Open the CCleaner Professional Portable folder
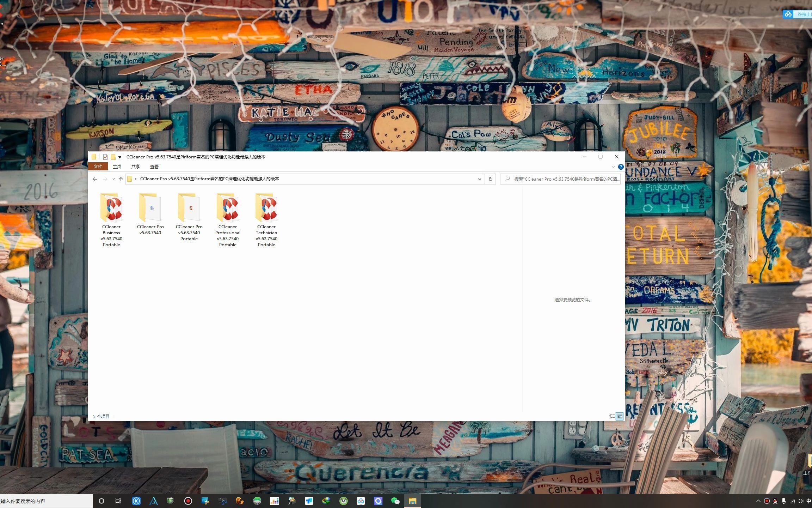This screenshot has width=812, height=508. [x=228, y=208]
